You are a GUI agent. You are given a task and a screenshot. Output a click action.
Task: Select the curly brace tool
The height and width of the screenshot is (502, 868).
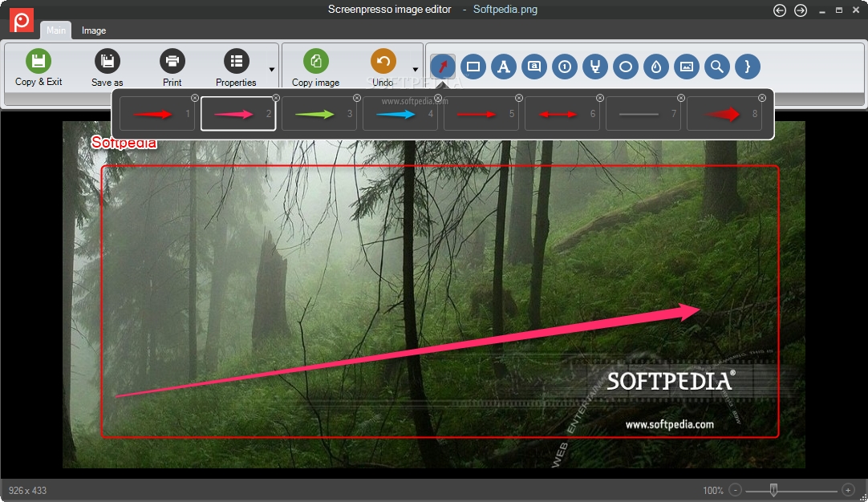coord(748,67)
